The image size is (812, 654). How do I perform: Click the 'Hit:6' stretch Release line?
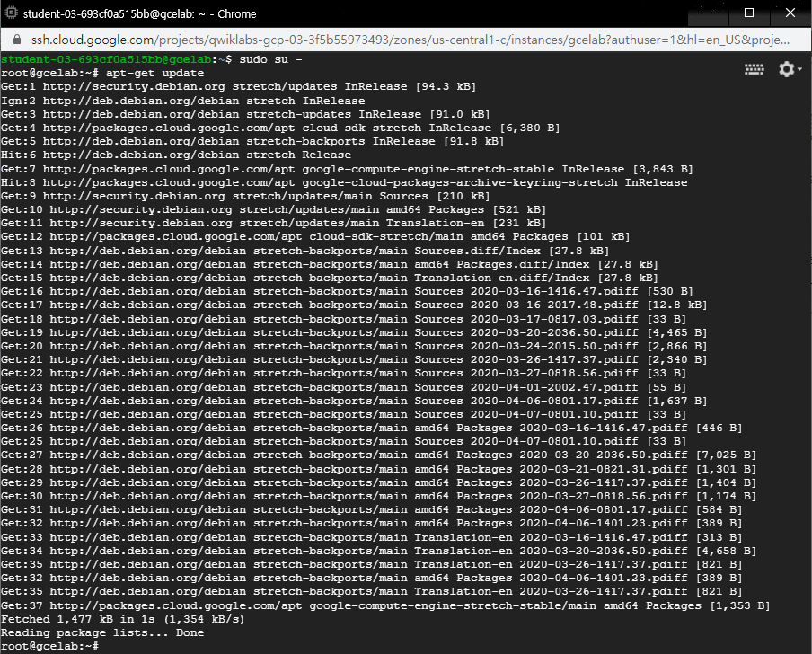coord(176,155)
